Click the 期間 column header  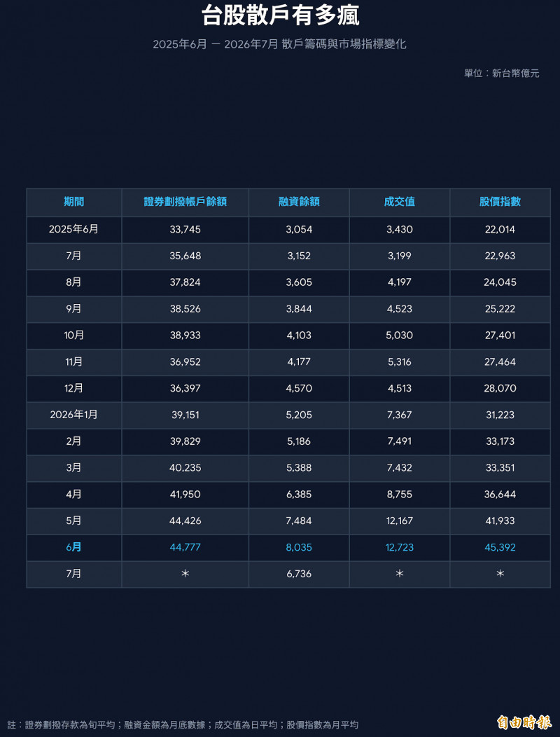tap(73, 202)
